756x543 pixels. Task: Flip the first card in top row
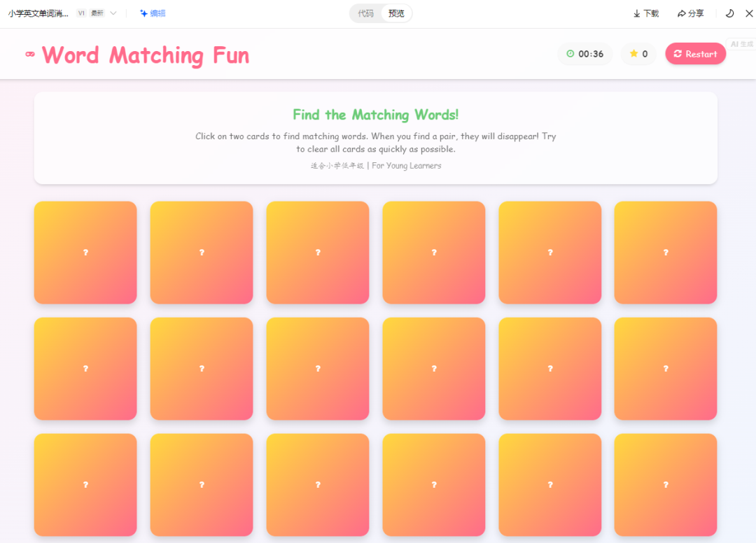click(x=85, y=253)
